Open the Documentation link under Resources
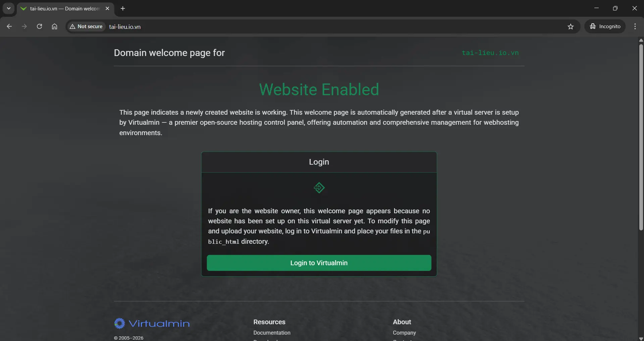 click(x=272, y=333)
